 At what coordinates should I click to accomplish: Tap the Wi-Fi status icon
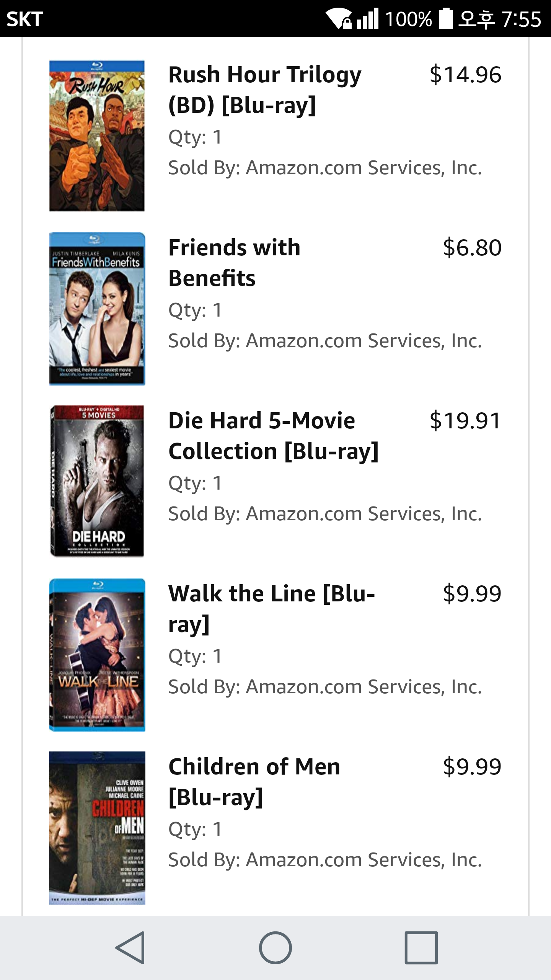pyautogui.click(x=338, y=18)
